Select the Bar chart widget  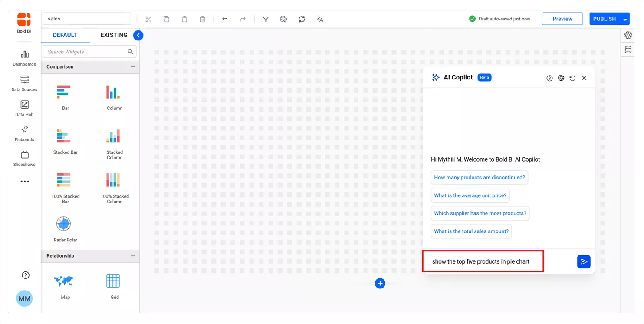click(65, 97)
